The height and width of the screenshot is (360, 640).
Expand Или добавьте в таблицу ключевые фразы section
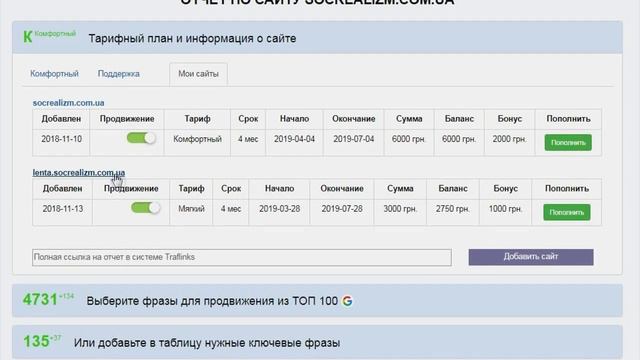pyautogui.click(x=317, y=342)
